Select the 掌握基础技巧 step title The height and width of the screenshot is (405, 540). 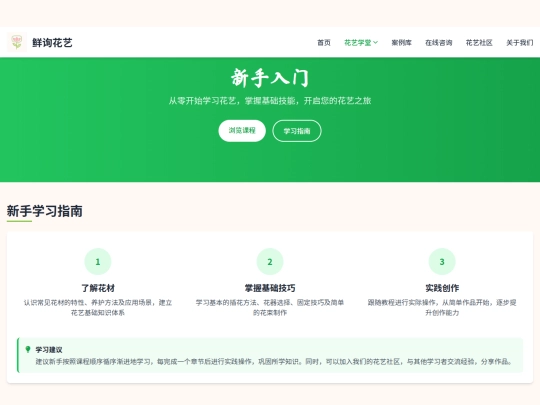[x=270, y=288]
